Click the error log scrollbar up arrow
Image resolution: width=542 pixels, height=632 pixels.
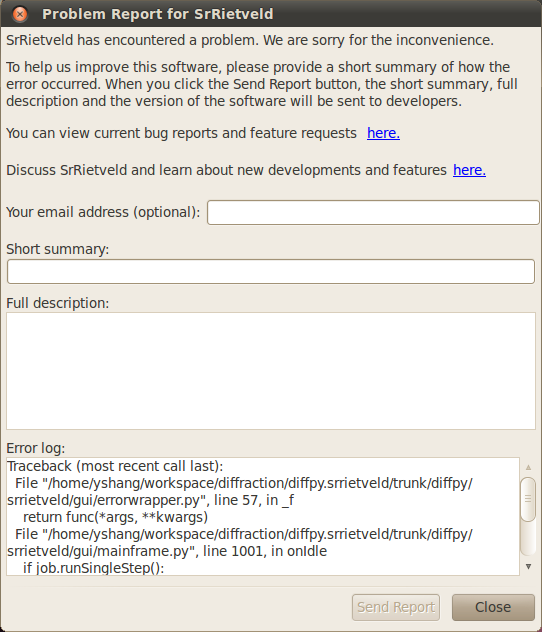(528, 468)
